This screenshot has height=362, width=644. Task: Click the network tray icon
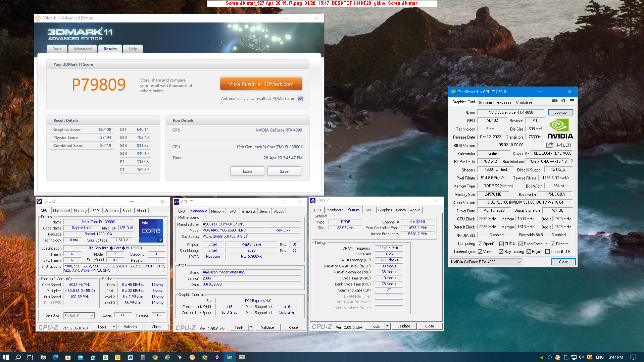pos(574,357)
